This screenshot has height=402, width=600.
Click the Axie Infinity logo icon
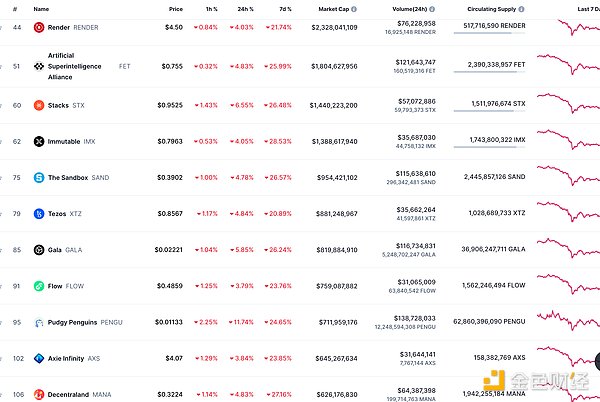pyautogui.click(x=39, y=358)
